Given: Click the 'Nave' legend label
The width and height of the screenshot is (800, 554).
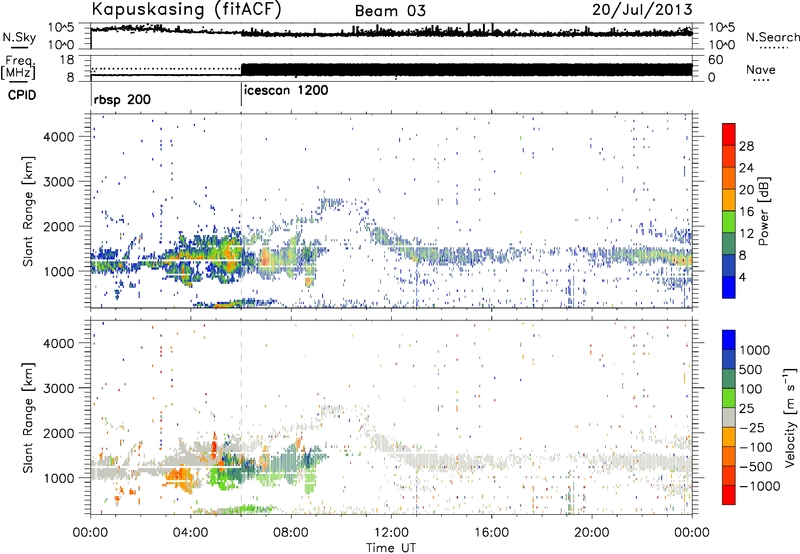Looking at the screenshot, I should pyautogui.click(x=761, y=70).
